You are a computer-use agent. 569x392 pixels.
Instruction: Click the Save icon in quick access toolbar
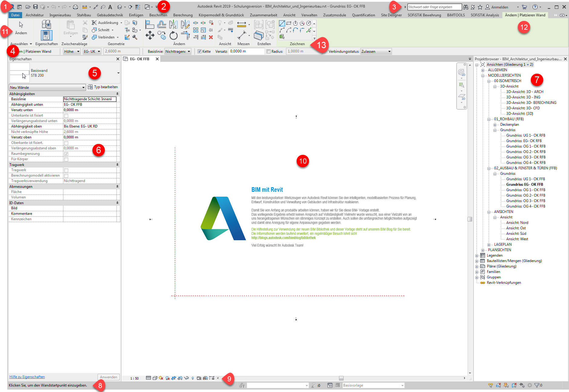point(35,7)
